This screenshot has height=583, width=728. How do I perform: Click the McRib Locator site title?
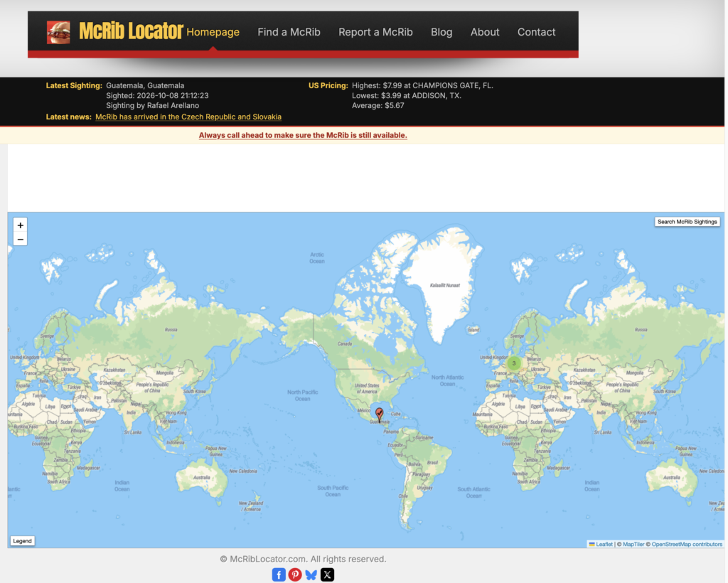131,31
